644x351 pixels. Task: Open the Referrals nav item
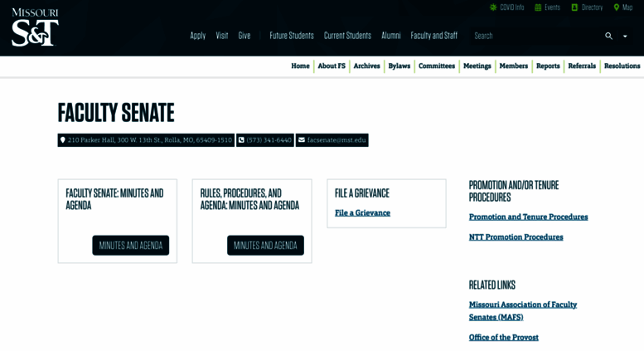(x=582, y=66)
